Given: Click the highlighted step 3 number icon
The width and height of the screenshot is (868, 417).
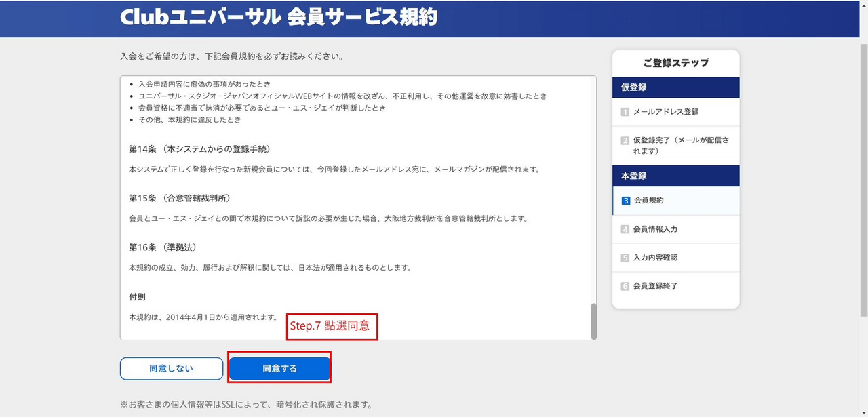Looking at the screenshot, I should pos(625,201).
